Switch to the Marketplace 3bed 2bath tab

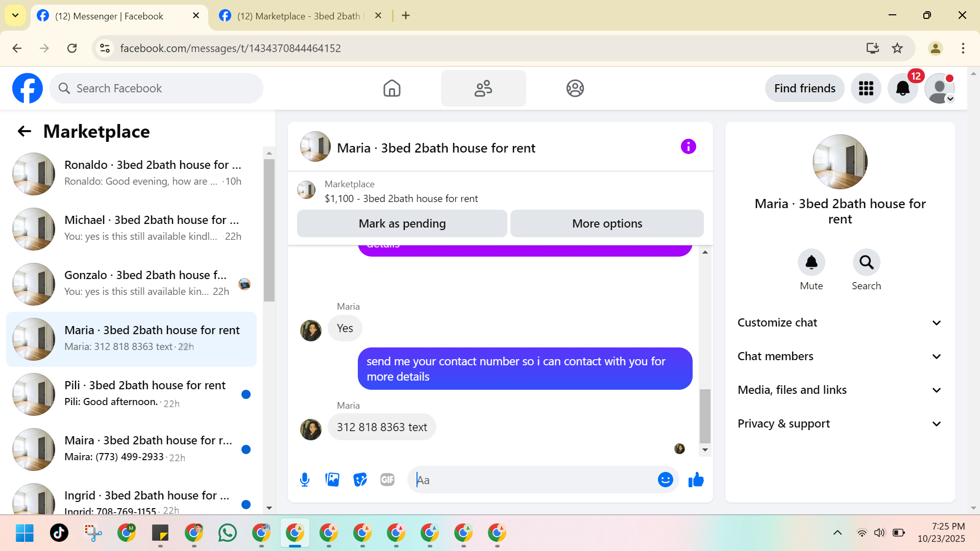(x=299, y=16)
